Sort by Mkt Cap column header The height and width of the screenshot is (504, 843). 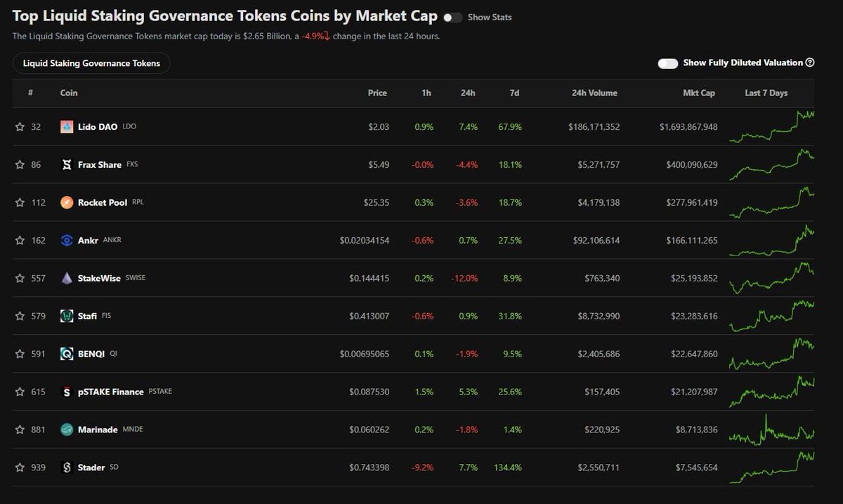[699, 93]
